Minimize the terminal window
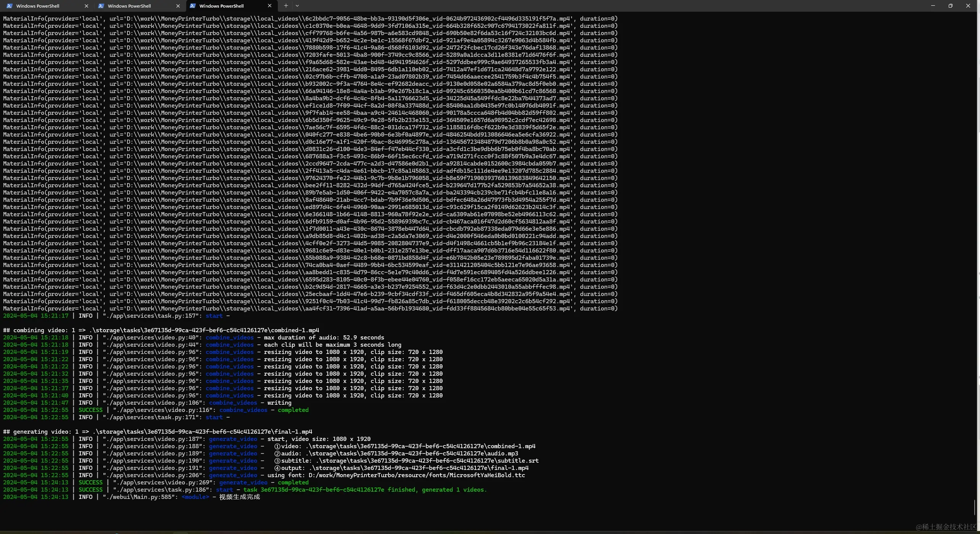 click(933, 6)
